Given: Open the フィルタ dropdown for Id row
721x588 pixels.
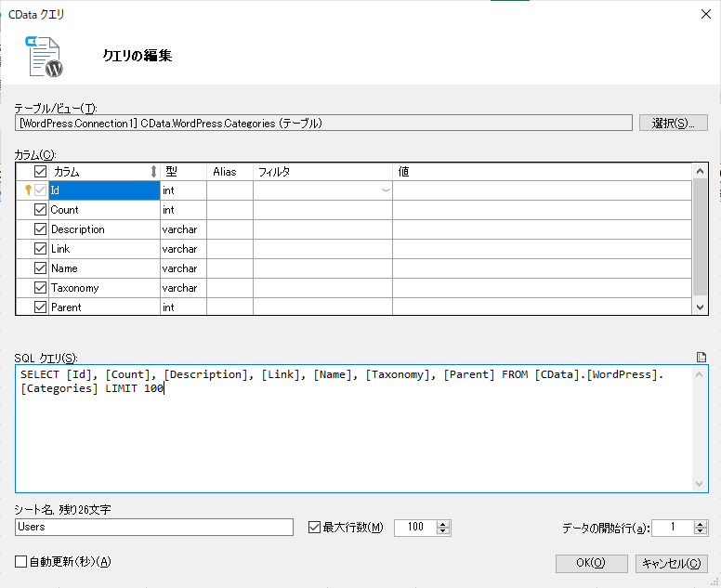Looking at the screenshot, I should tap(386, 190).
